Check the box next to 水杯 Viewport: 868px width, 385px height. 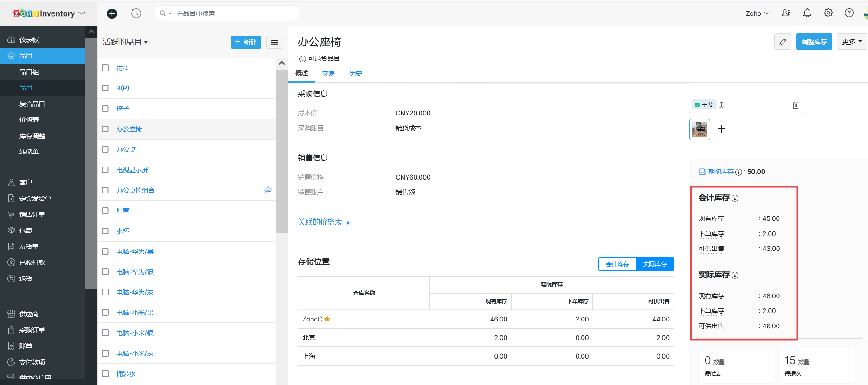click(x=105, y=231)
